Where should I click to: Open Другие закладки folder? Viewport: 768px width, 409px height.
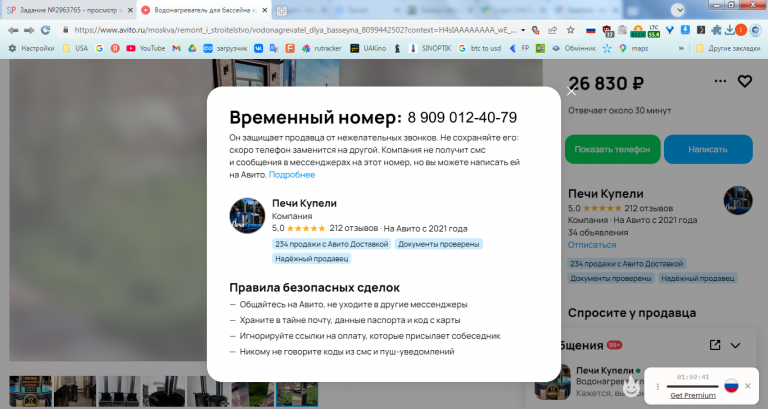728,48
